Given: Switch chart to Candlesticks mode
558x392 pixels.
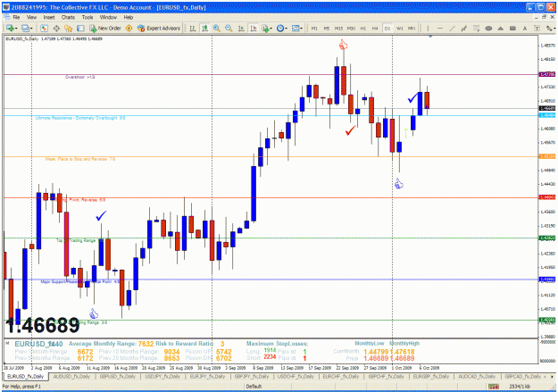Looking at the screenshot, I should pyautogui.click(x=205, y=28).
